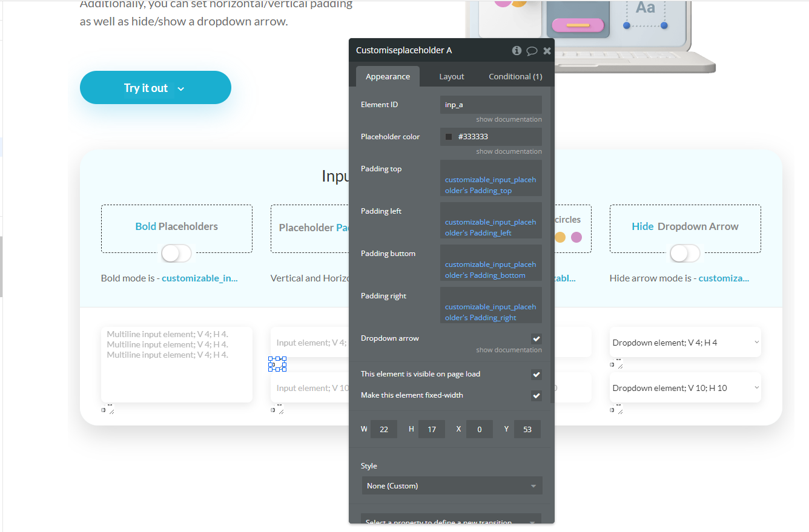Toggle the Bold Placeholders switch
This screenshot has height=532, width=809.
pyautogui.click(x=176, y=254)
